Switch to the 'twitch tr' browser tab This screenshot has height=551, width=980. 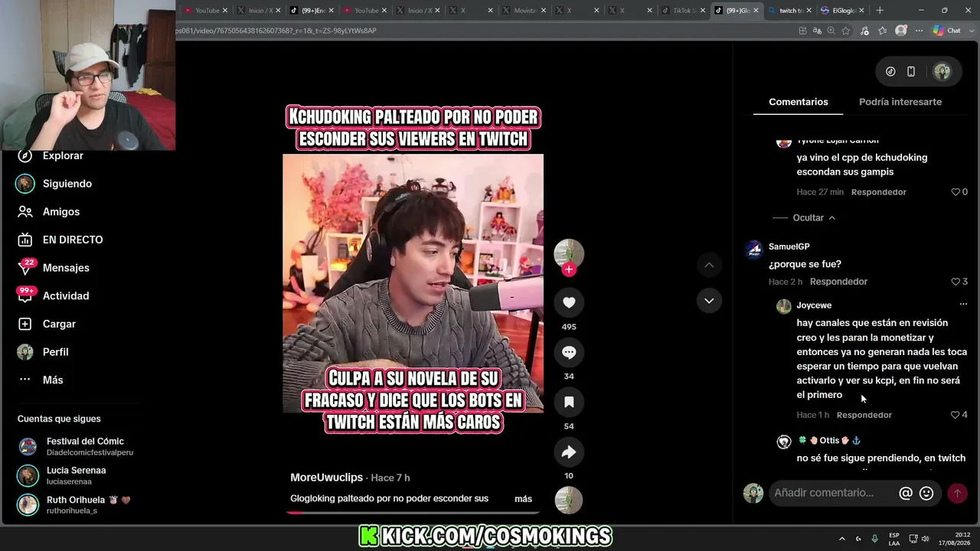[x=789, y=11]
